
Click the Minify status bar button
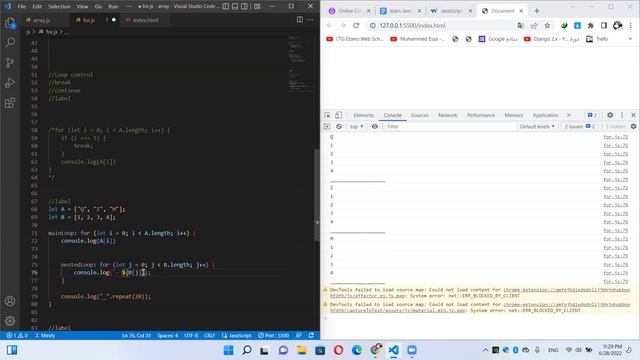click(x=45, y=336)
